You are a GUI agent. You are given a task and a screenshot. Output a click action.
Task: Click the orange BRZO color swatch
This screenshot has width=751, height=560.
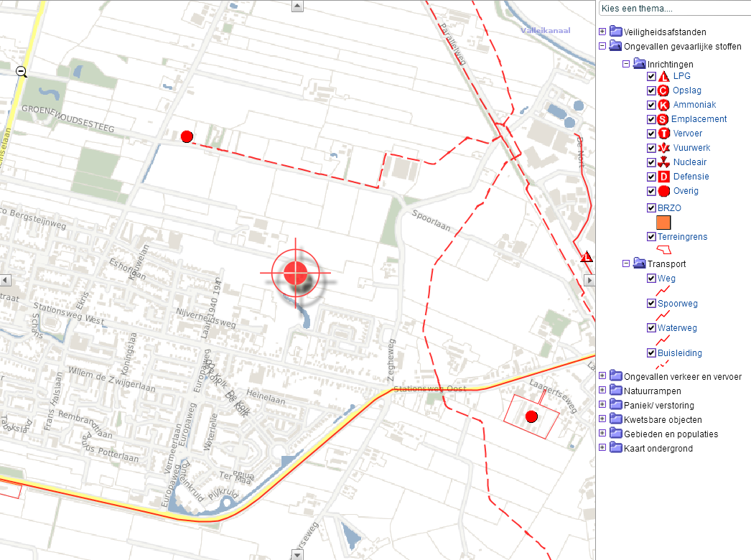click(663, 223)
